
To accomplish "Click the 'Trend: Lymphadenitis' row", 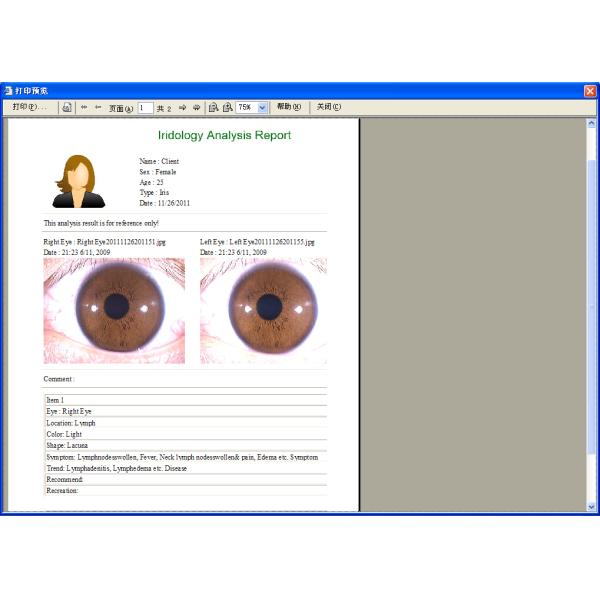I will (x=186, y=468).
